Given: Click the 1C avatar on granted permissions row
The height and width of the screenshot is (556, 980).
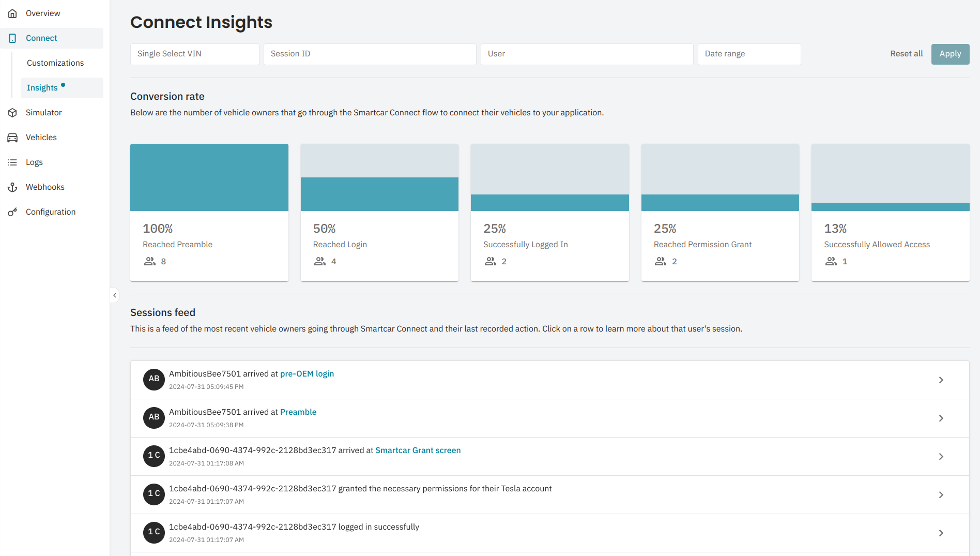Looking at the screenshot, I should [154, 494].
